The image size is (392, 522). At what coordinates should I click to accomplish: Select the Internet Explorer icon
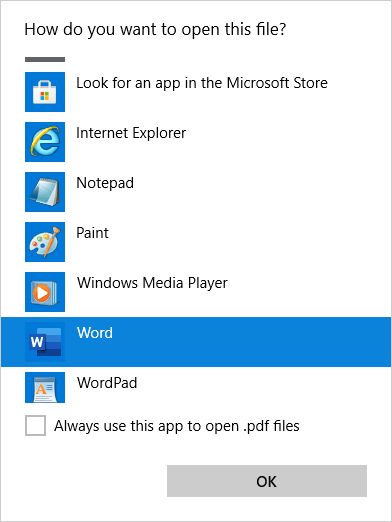click(x=45, y=142)
